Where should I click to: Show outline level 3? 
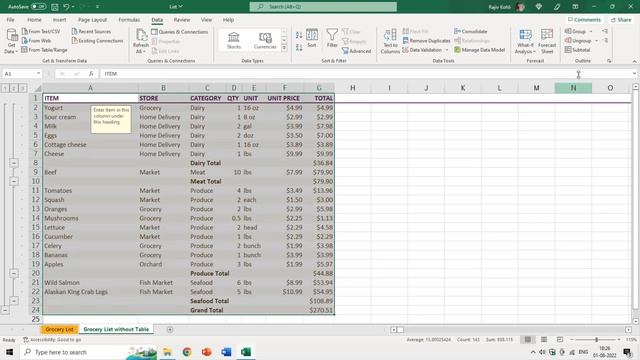(x=23, y=88)
